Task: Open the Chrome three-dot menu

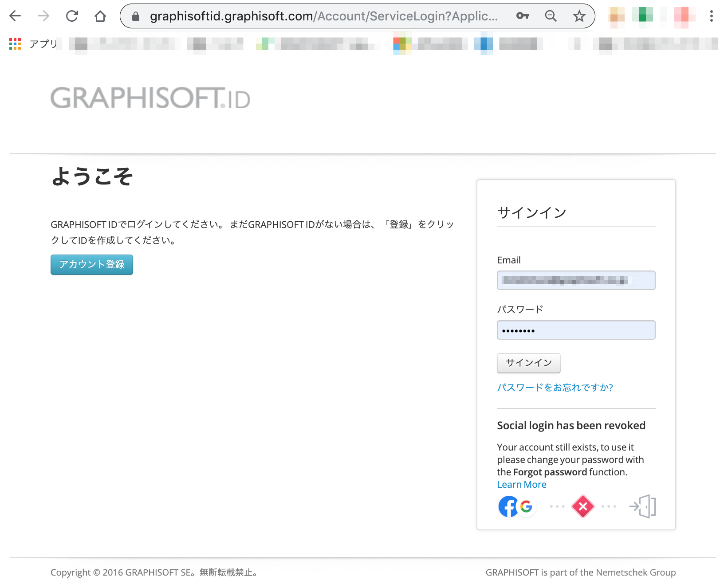Action: click(x=711, y=16)
